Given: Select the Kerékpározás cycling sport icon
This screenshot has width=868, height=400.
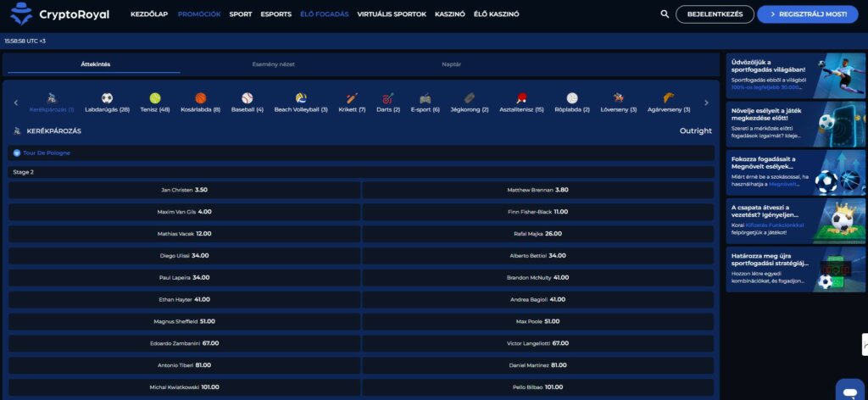Looking at the screenshot, I should coord(52,98).
